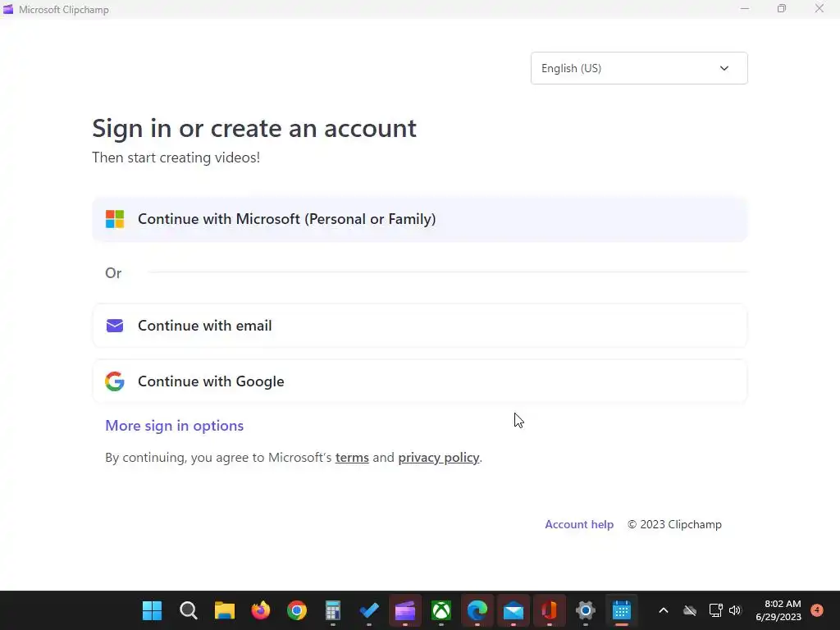Open Microsoft's terms link
Image resolution: width=840 pixels, height=630 pixels.
(x=352, y=458)
